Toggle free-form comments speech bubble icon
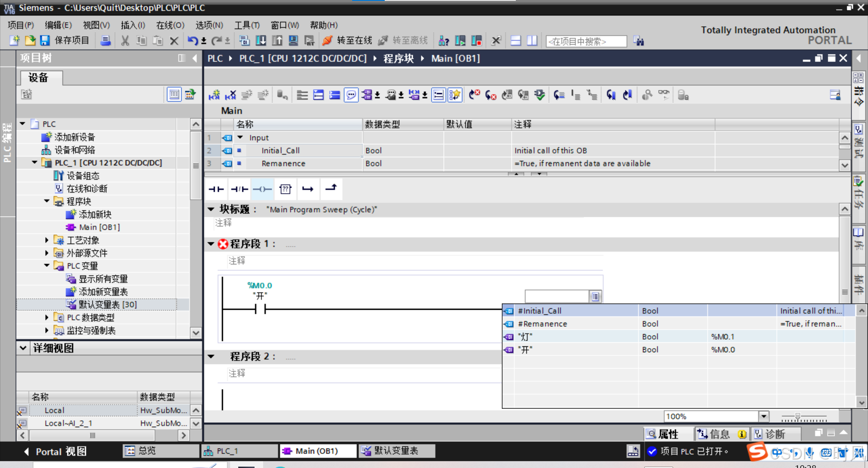 click(351, 95)
